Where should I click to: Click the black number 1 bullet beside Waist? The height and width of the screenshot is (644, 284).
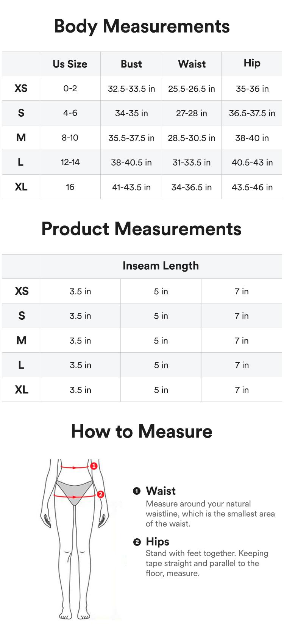pos(137,491)
